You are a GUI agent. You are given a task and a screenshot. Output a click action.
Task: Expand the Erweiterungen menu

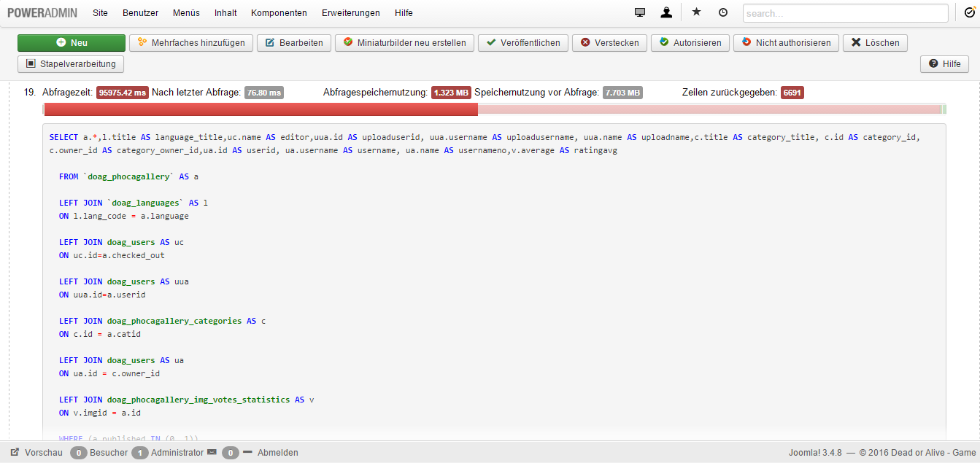350,13
